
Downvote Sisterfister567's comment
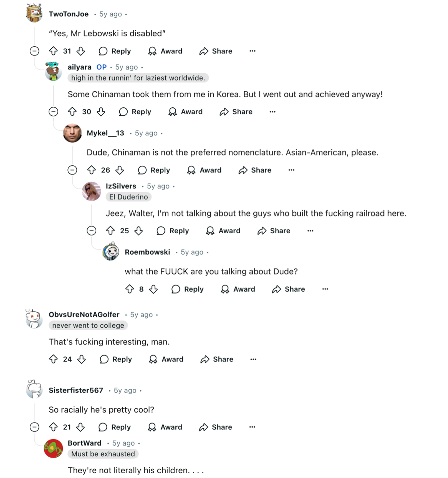pos(81,427)
